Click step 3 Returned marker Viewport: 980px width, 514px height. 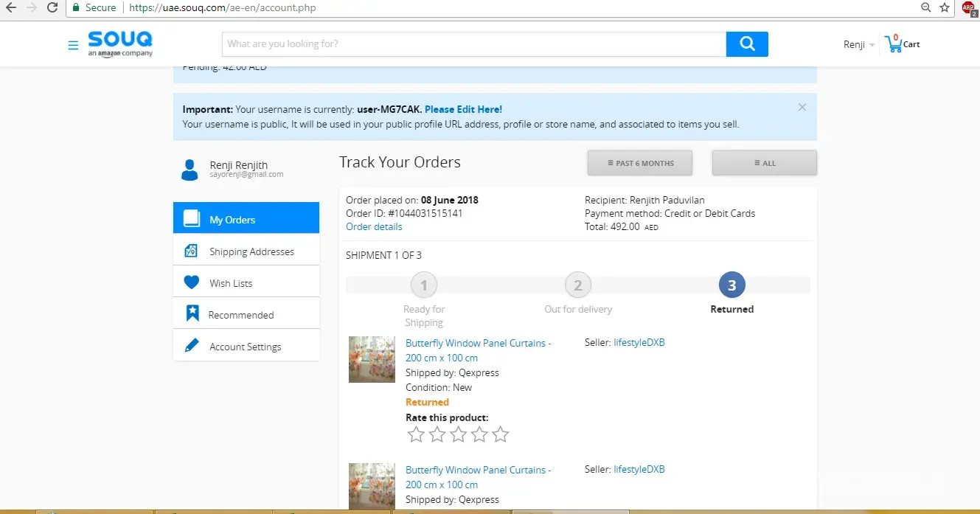pyautogui.click(x=732, y=285)
